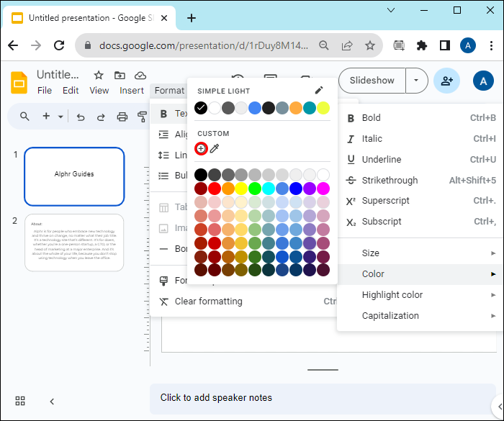Print the presentation
The image size is (504, 421).
[122, 117]
